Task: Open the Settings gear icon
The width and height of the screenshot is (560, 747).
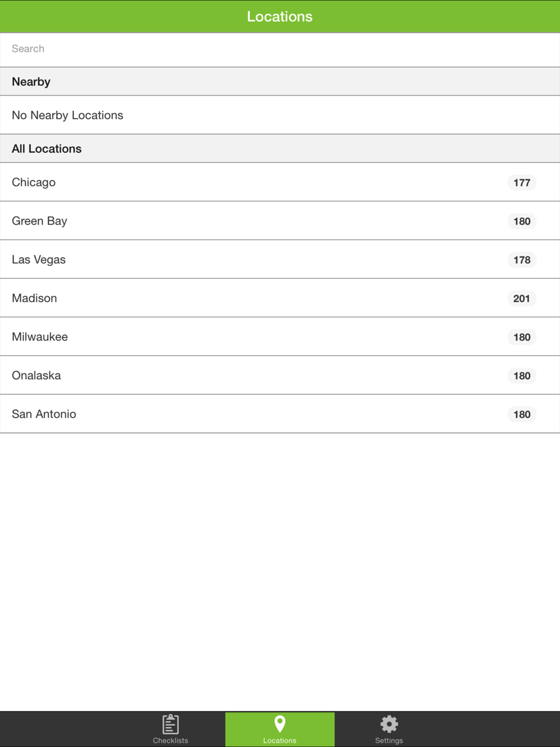Action: [389, 724]
